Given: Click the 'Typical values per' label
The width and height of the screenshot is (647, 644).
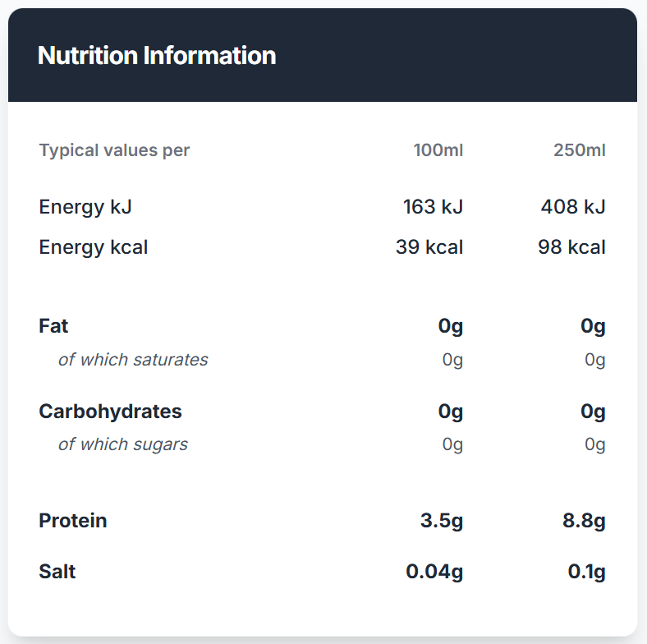Looking at the screenshot, I should coord(114,150).
